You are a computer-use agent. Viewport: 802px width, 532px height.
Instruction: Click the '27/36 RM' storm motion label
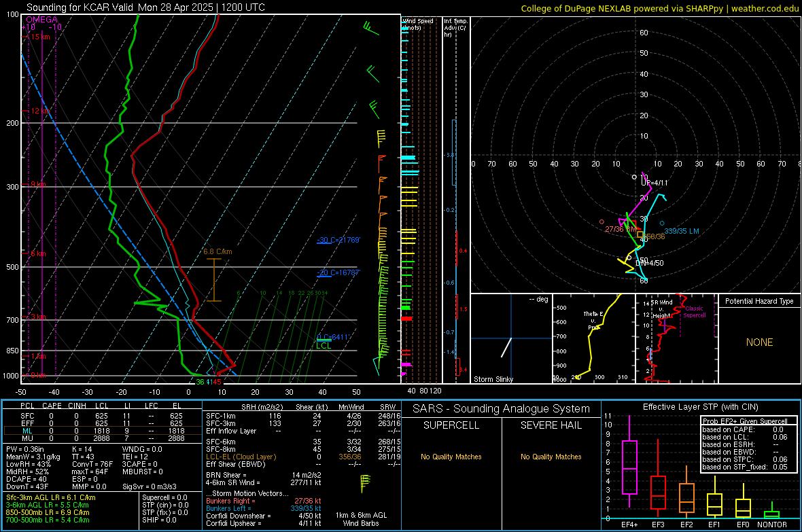(621, 229)
